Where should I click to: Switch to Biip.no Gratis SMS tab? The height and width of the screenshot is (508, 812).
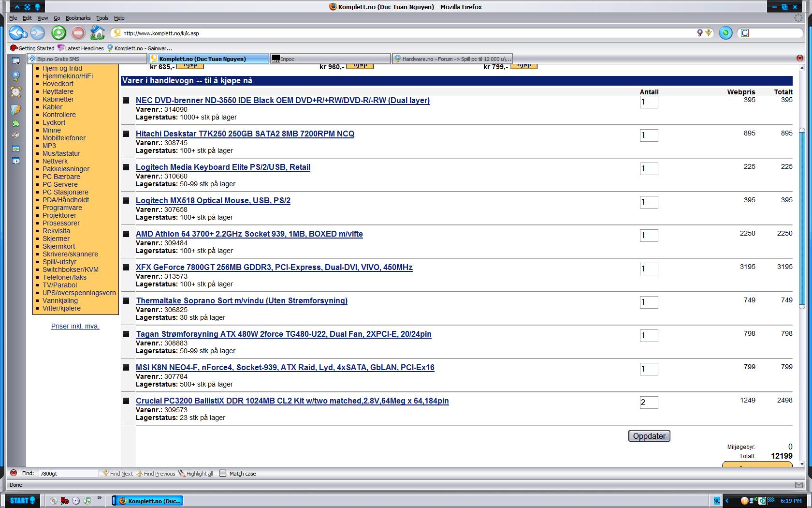(87, 59)
